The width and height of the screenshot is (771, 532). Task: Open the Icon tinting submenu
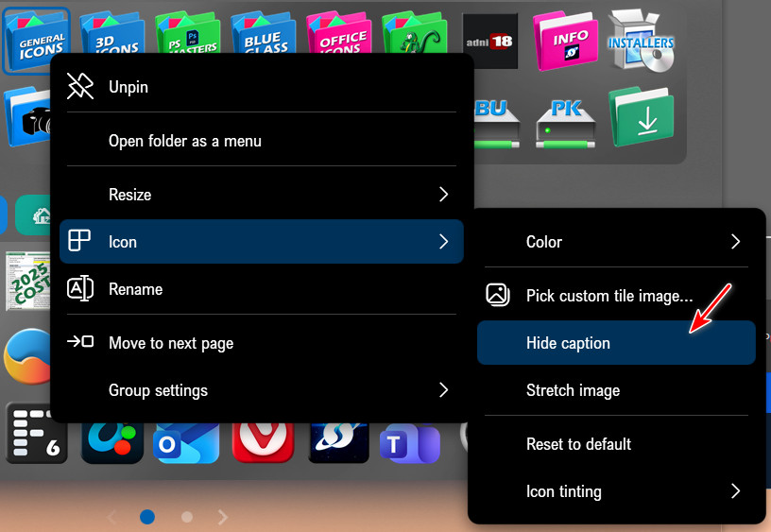[x=616, y=491]
